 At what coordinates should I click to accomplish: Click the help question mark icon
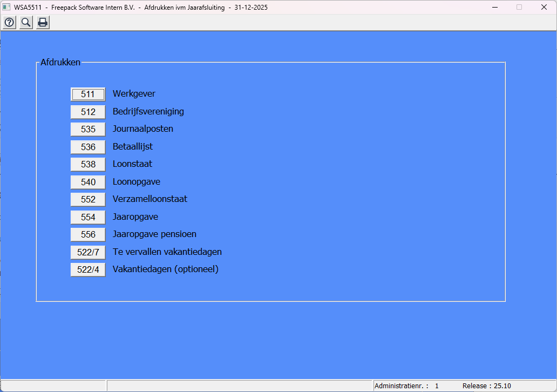9,22
